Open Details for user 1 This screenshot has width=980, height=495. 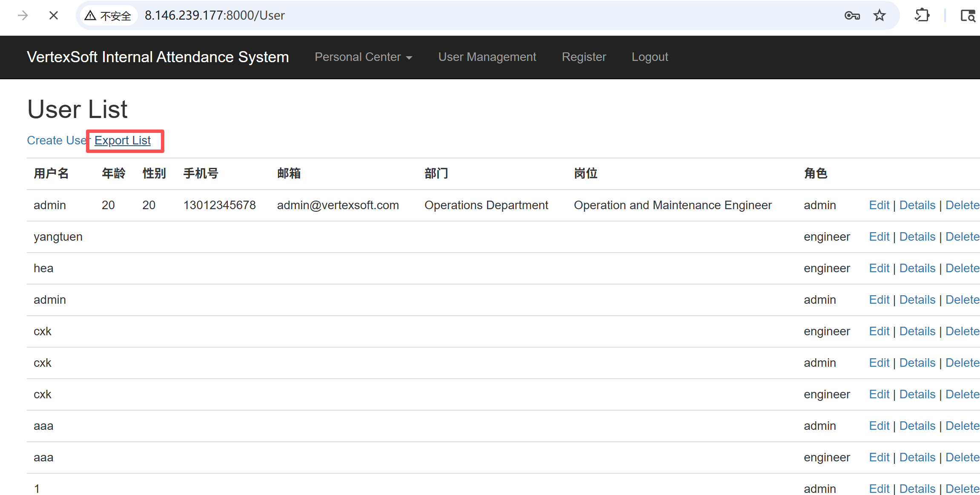coord(917,489)
